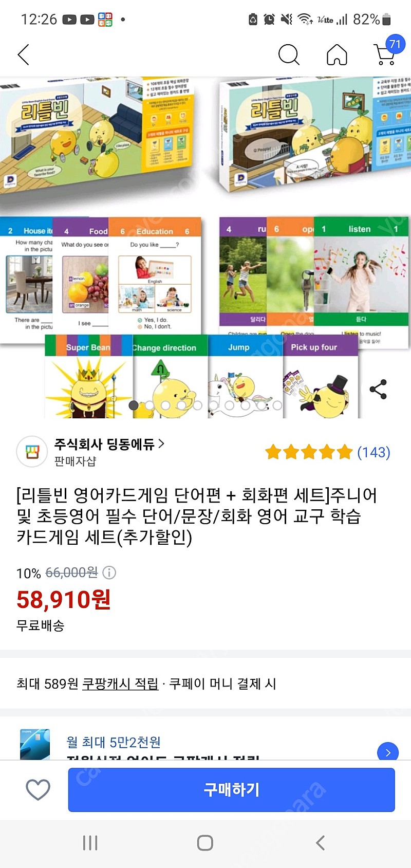411x868 pixels.
Task: Select the five-star rating display
Action: pyautogui.click(x=309, y=452)
